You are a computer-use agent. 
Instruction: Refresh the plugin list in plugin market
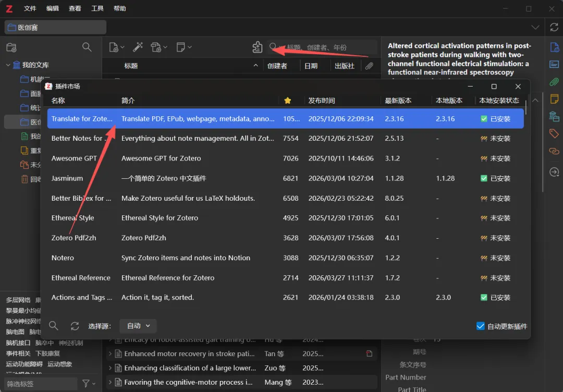[75, 326]
